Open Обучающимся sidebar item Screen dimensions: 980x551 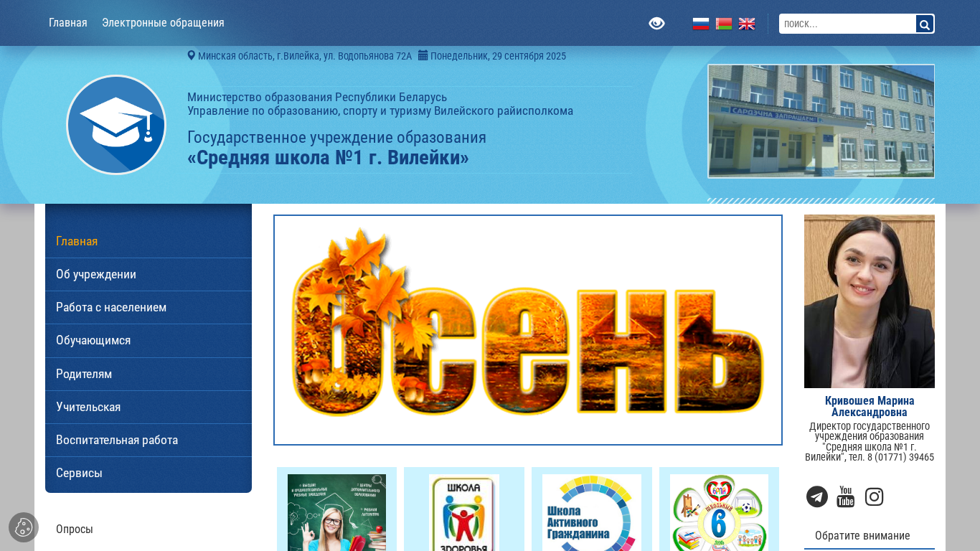pyautogui.click(x=149, y=340)
